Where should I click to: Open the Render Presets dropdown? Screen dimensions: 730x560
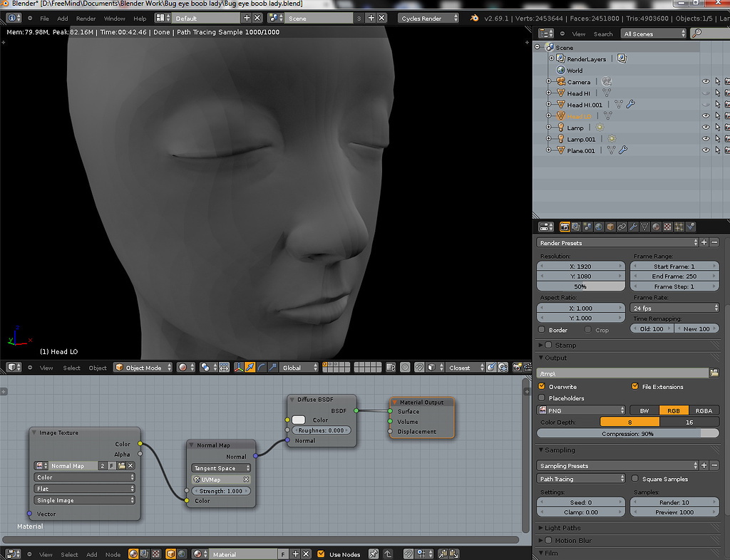[617, 242]
